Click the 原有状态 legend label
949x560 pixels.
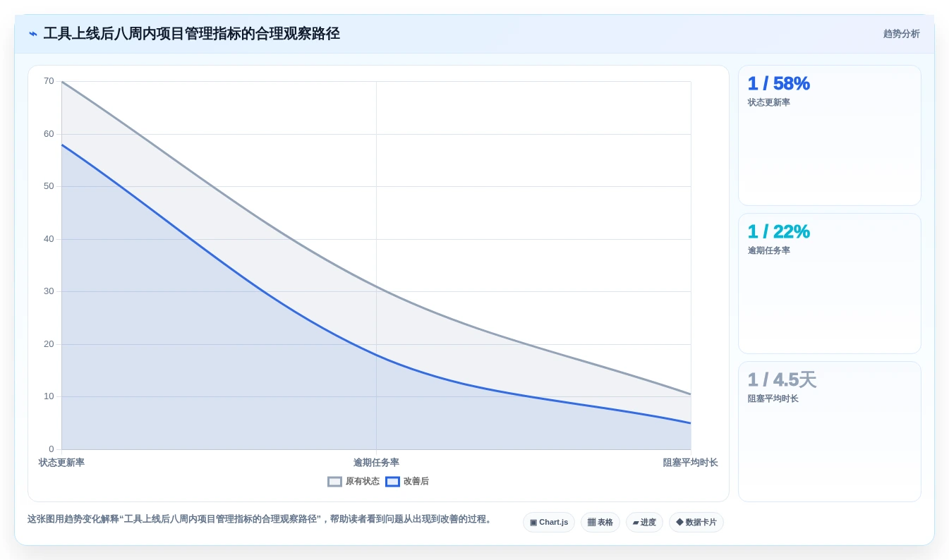pyautogui.click(x=362, y=482)
